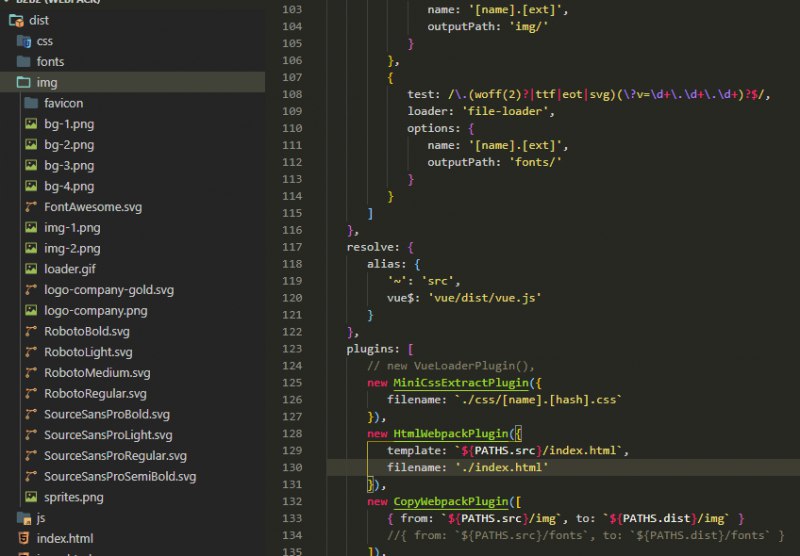Place cursor on 'file-loader' string on line 109

coord(505,111)
